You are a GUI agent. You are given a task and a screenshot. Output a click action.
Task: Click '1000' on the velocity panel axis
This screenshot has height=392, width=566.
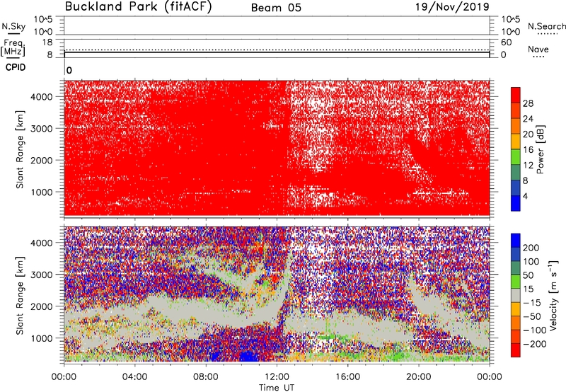point(42,338)
